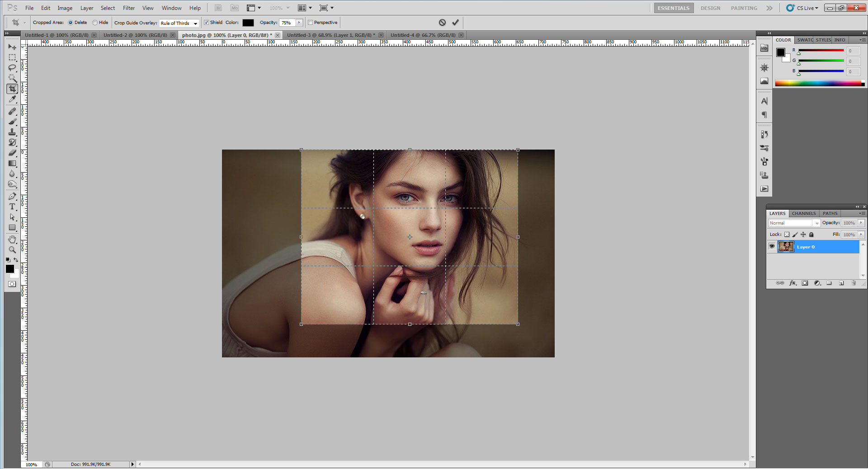Choose the Hide cropped area option
This screenshot has width=868, height=469.
point(95,23)
